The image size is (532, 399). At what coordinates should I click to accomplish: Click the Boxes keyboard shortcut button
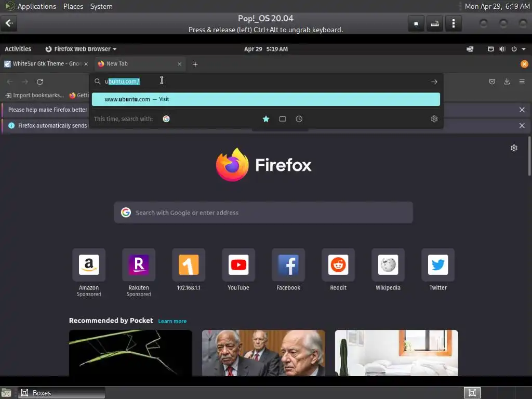point(435,23)
